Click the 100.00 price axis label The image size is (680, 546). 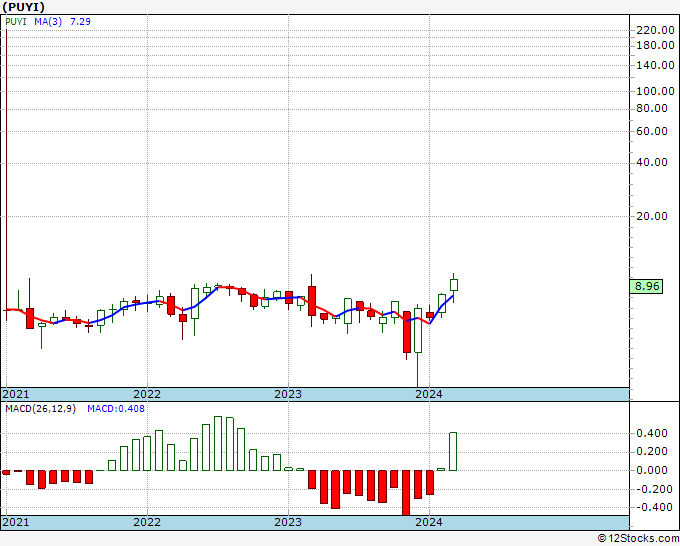[x=655, y=91]
